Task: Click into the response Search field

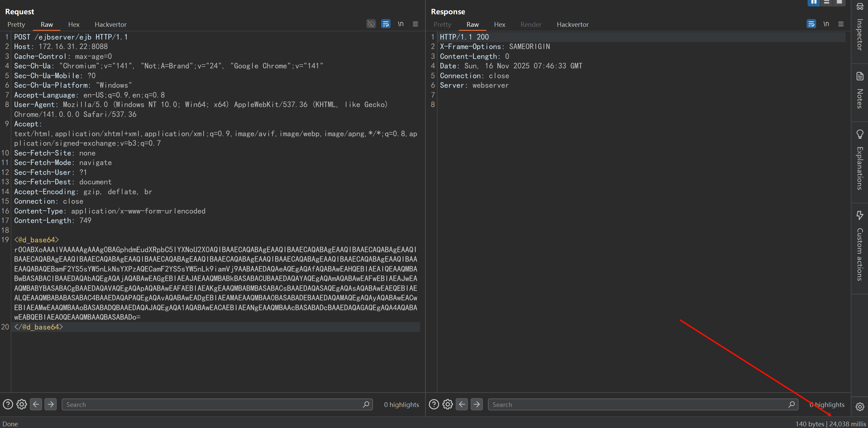Action: (638, 404)
